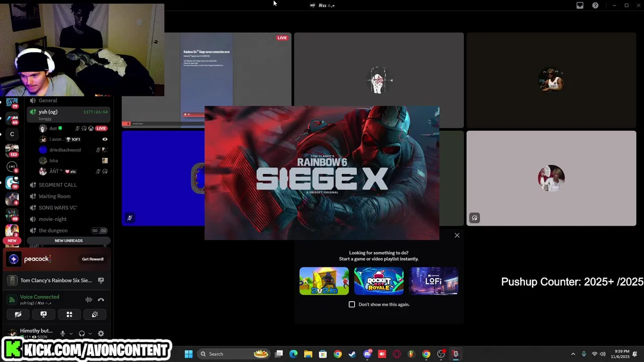Image resolution: width=644 pixels, height=362 pixels.
Task: Open the activities launcher button
Action: [x=69, y=314]
